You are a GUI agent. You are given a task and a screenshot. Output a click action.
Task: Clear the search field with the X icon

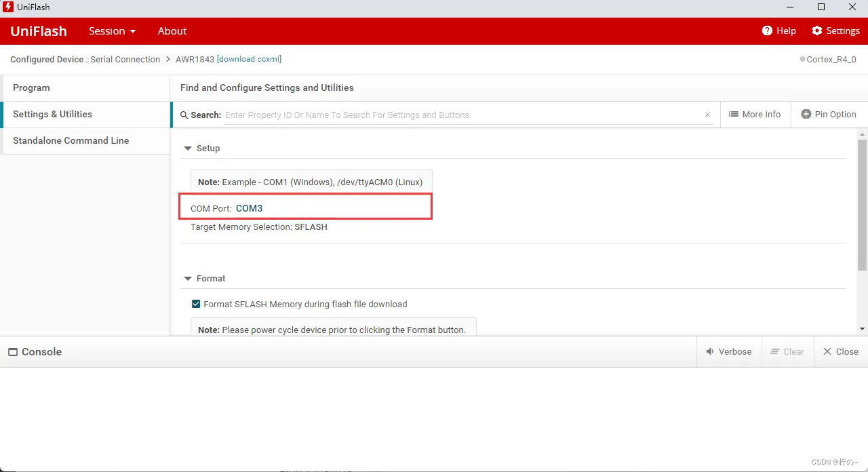tap(708, 115)
